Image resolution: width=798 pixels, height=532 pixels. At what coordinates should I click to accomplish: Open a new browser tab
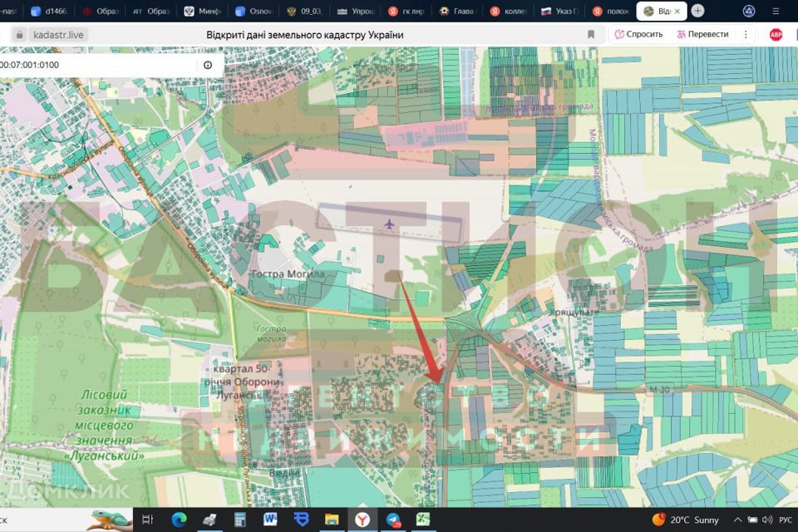(697, 11)
